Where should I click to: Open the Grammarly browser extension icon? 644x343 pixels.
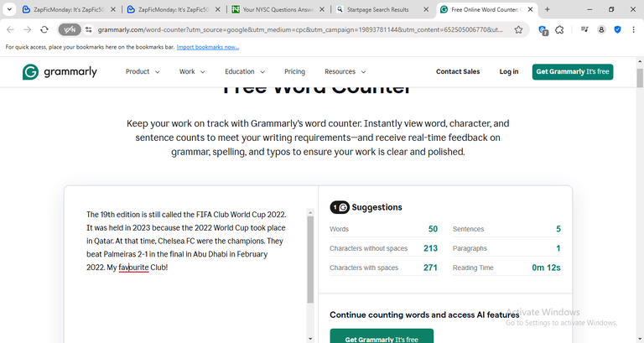tap(543, 30)
